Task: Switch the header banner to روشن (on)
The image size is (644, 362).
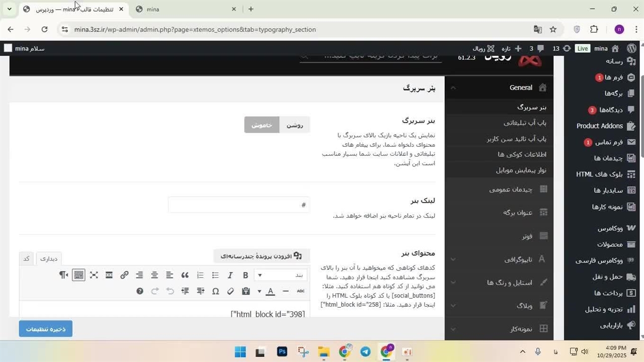Action: tap(294, 125)
